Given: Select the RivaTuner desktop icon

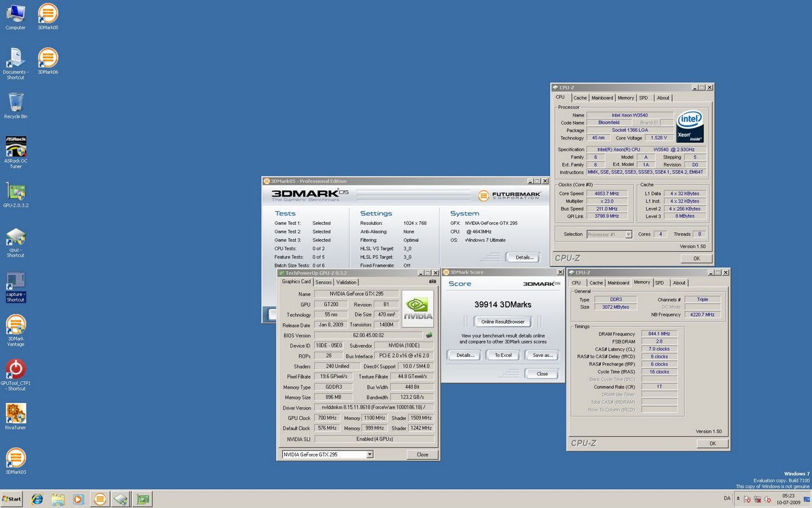Looking at the screenshot, I should pyautogui.click(x=15, y=417).
